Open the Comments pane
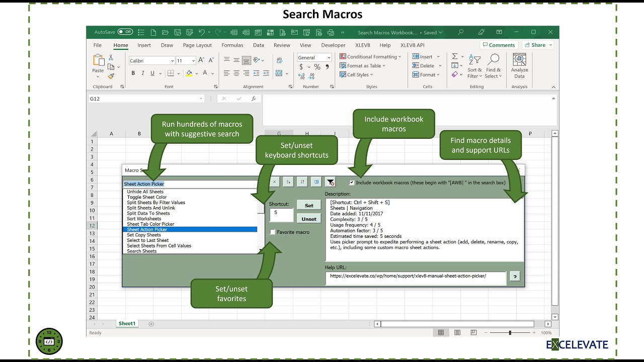644x362 pixels. point(499,45)
